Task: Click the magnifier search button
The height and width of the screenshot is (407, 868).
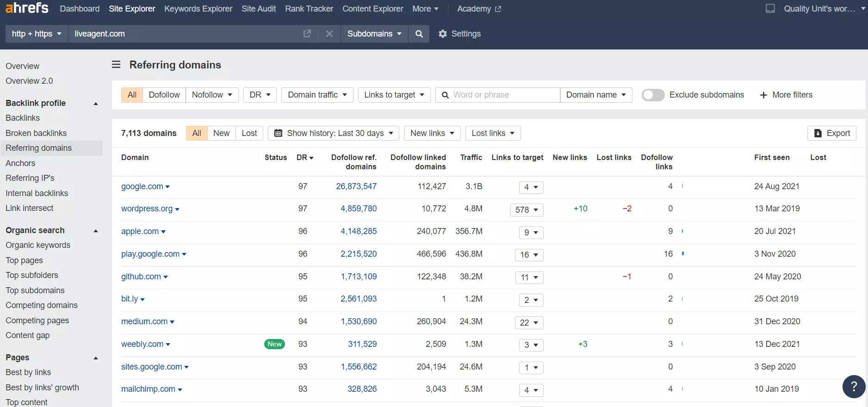Action: point(419,34)
